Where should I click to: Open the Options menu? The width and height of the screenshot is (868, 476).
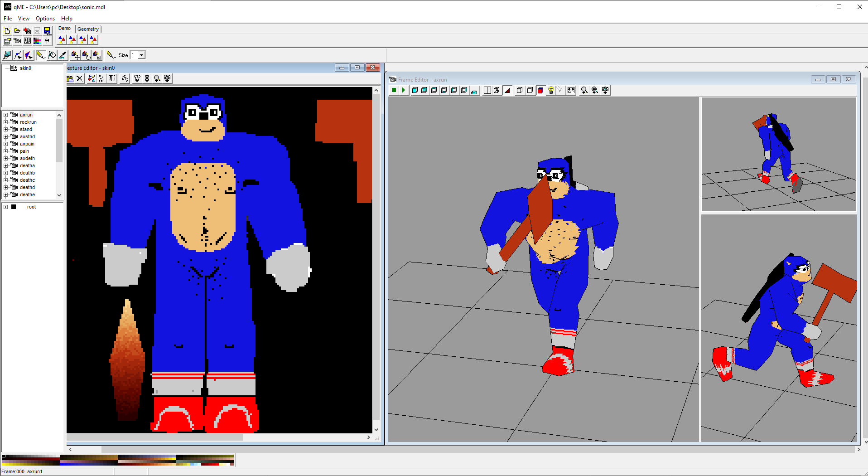point(45,19)
